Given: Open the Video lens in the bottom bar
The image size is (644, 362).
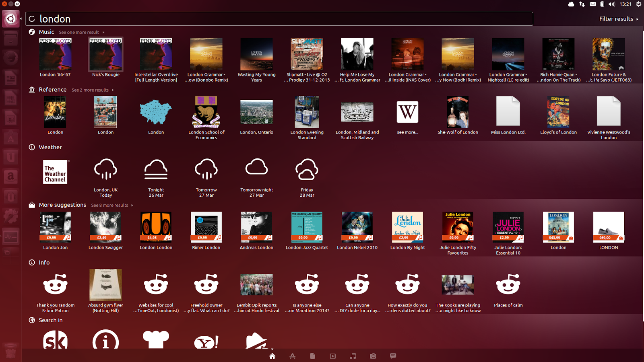Looking at the screenshot, I should pyautogui.click(x=333, y=356).
